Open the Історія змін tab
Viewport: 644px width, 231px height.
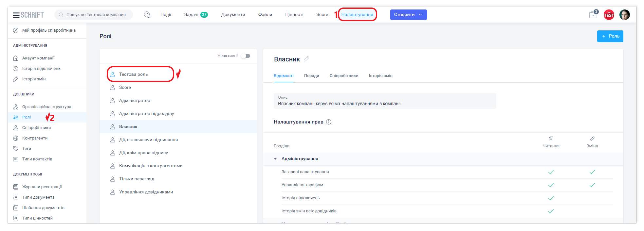pos(380,76)
